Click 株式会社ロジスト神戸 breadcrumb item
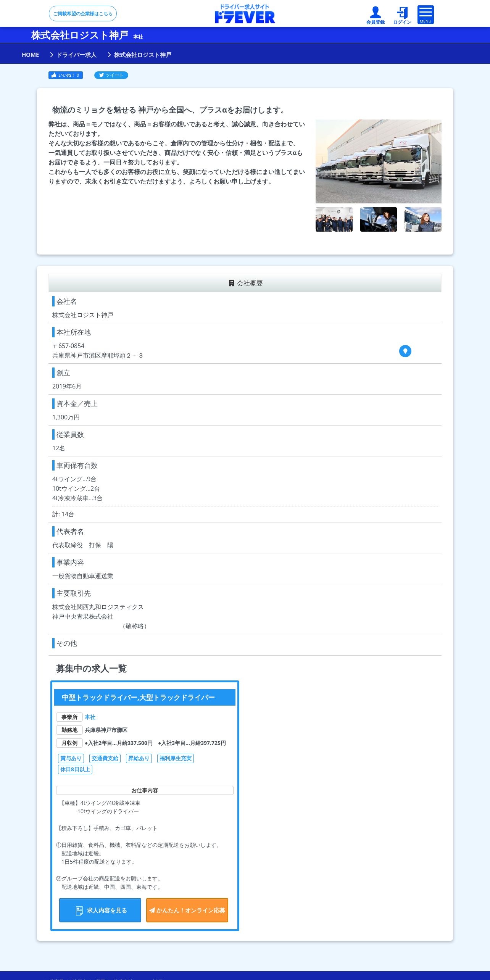Viewport: 490px width, 980px height. click(143, 55)
